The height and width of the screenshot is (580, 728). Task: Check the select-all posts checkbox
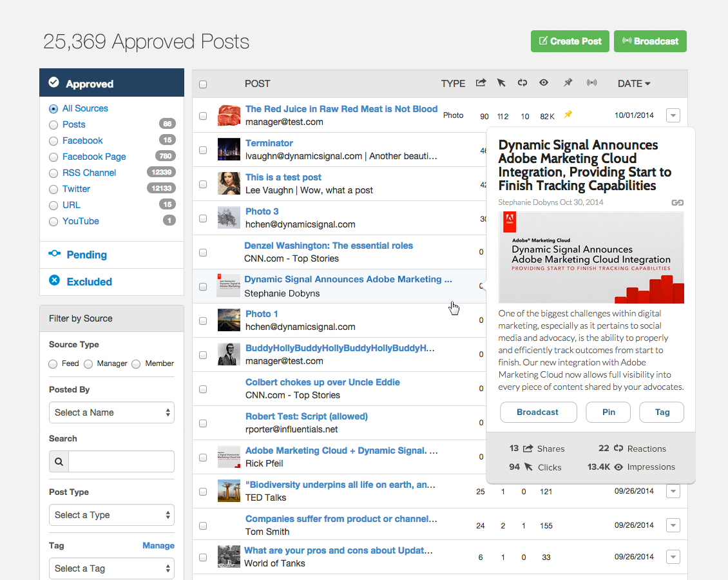coord(203,84)
